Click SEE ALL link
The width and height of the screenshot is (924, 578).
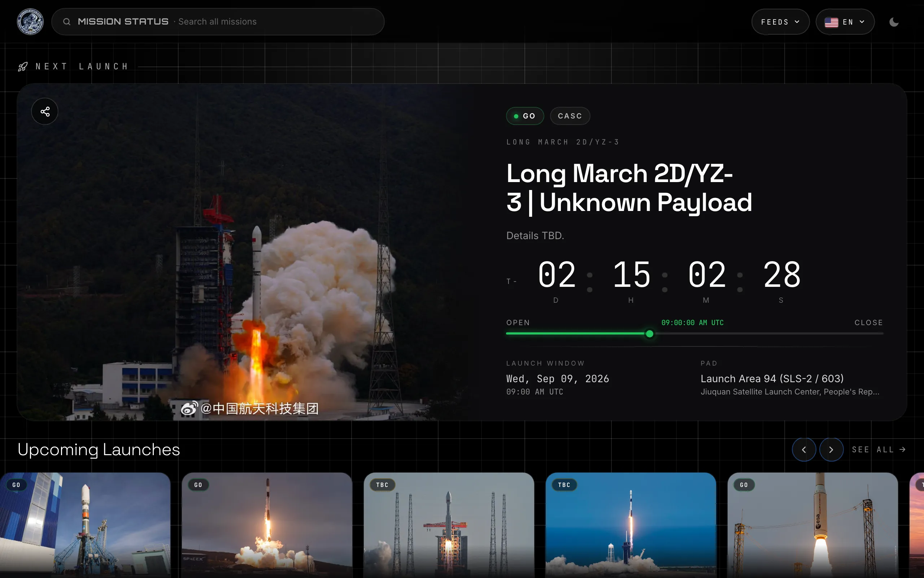coord(879,449)
